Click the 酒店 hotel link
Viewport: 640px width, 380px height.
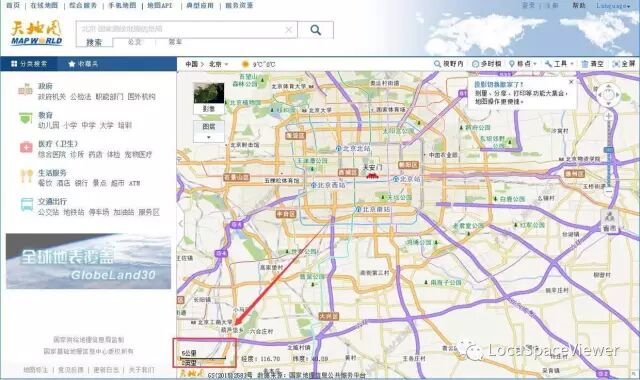63,183
